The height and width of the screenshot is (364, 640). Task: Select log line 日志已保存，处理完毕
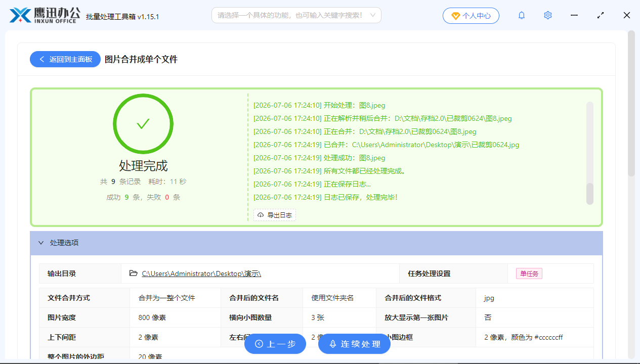coord(325,198)
